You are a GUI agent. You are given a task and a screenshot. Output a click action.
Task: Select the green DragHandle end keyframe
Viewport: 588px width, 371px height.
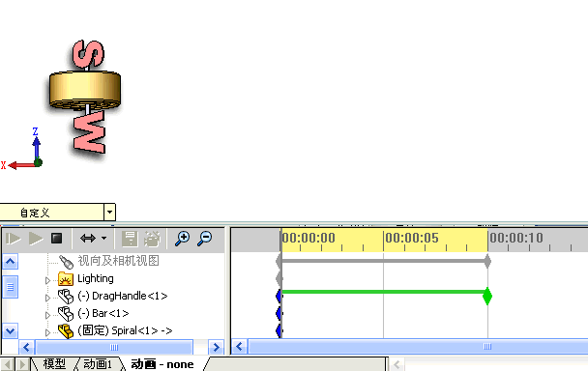pos(487,296)
